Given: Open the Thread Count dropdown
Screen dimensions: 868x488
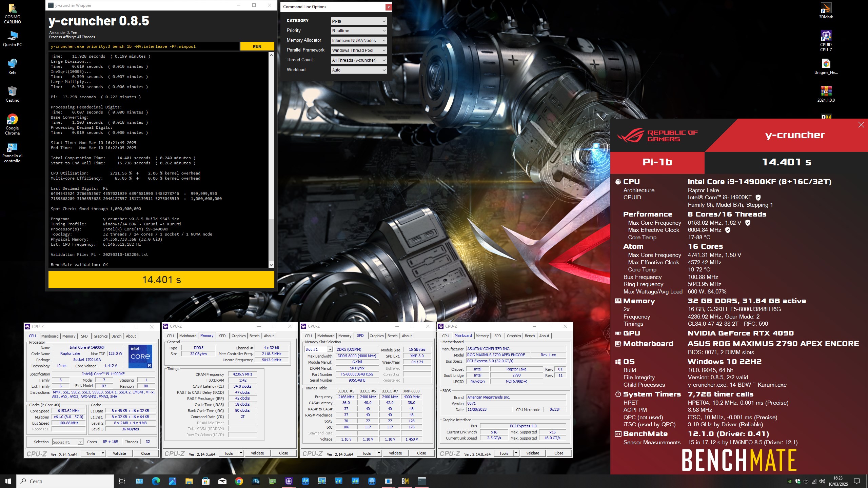Looking at the screenshot, I should [x=359, y=60].
